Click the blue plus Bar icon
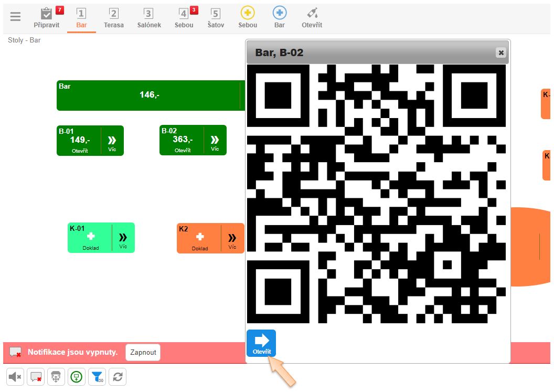This screenshot has width=554, height=392. pos(280,17)
